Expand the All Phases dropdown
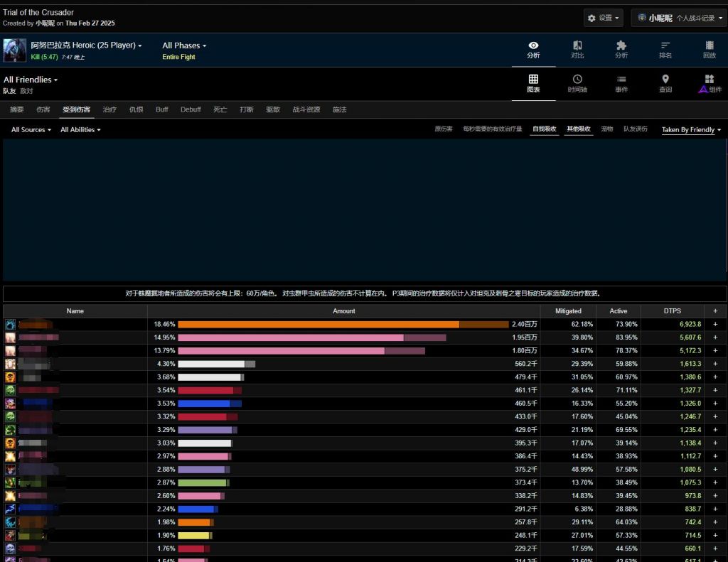 tap(184, 45)
